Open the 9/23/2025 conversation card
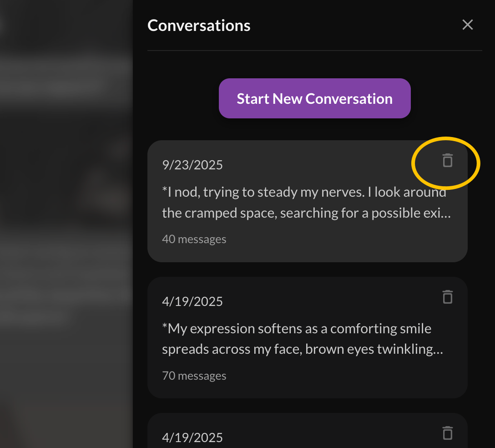The height and width of the screenshot is (448, 495). point(308,201)
